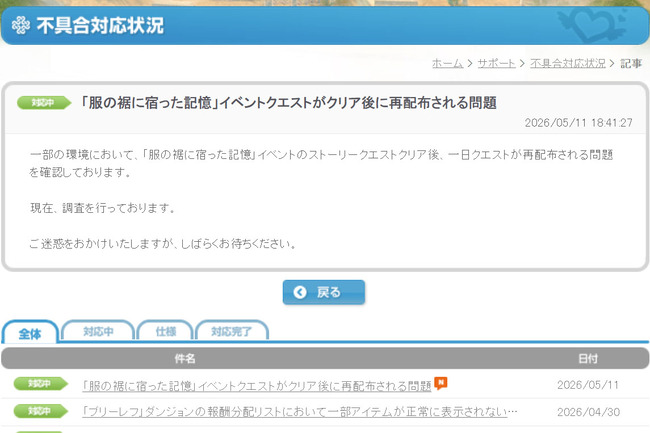Click text ご迷惑をおかけいたしますが、しばらくお待ちください。
Viewport: 650px width, 433px height.
coord(163,244)
